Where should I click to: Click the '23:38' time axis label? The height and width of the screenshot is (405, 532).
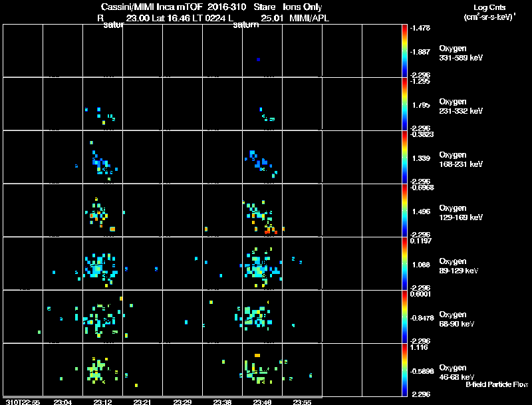point(222,402)
